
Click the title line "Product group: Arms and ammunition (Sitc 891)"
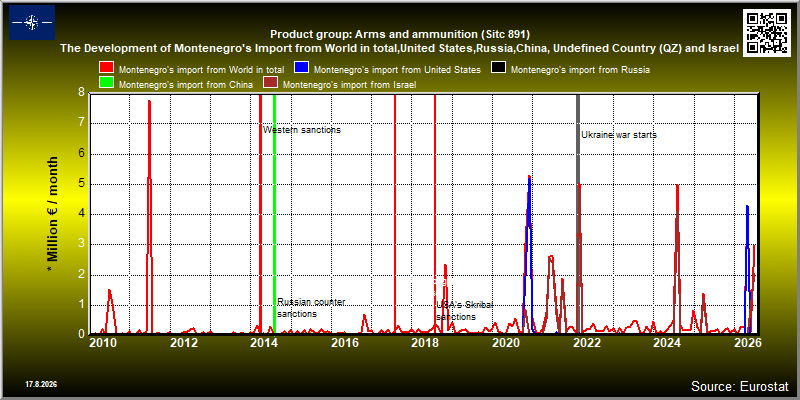pos(400,35)
